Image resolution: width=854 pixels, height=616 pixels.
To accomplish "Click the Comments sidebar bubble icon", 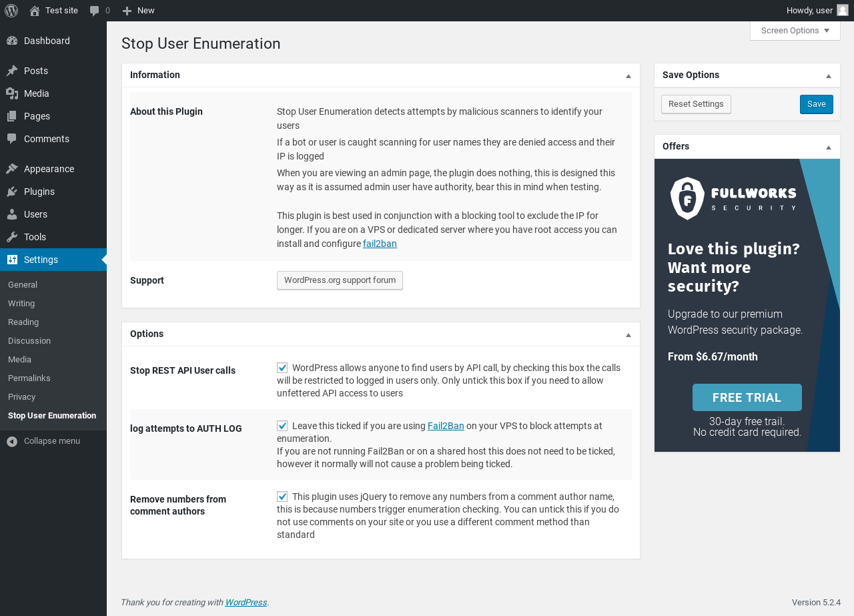I will 12,139.
